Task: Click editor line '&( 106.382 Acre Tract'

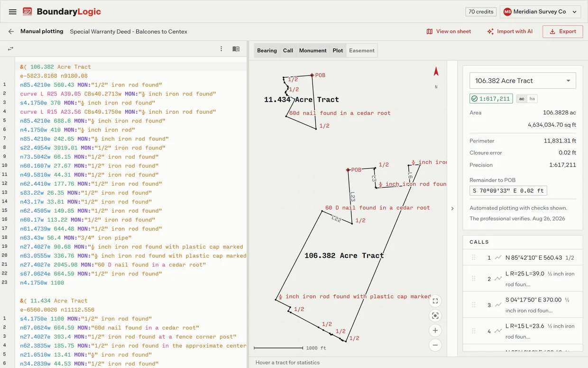Action: tap(55, 67)
